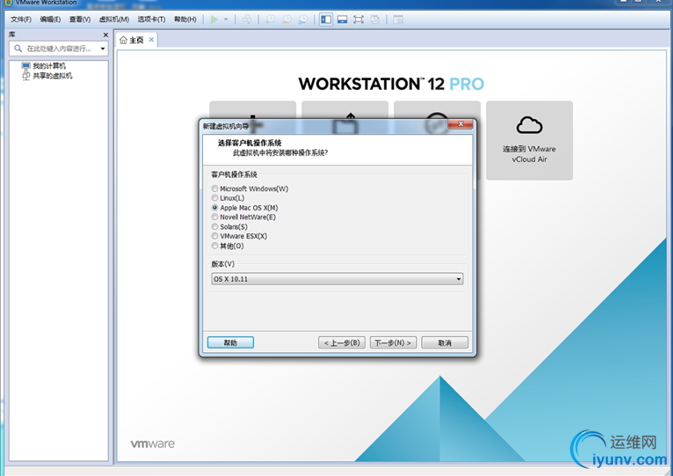Click the home icon on the 主页 tab

124,40
